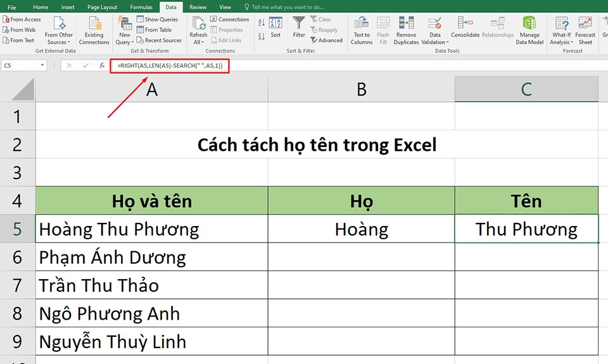Sort Z to A descending
The height and width of the screenshot is (364, 608).
pyautogui.click(x=262, y=36)
